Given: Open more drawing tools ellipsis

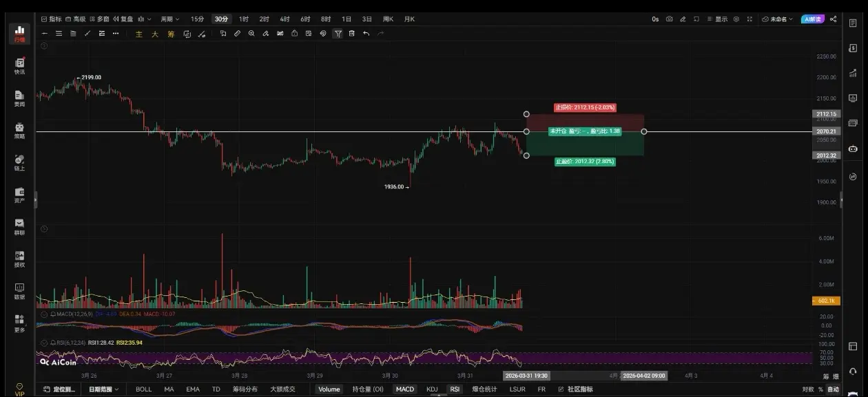Looking at the screenshot, I should [116, 33].
